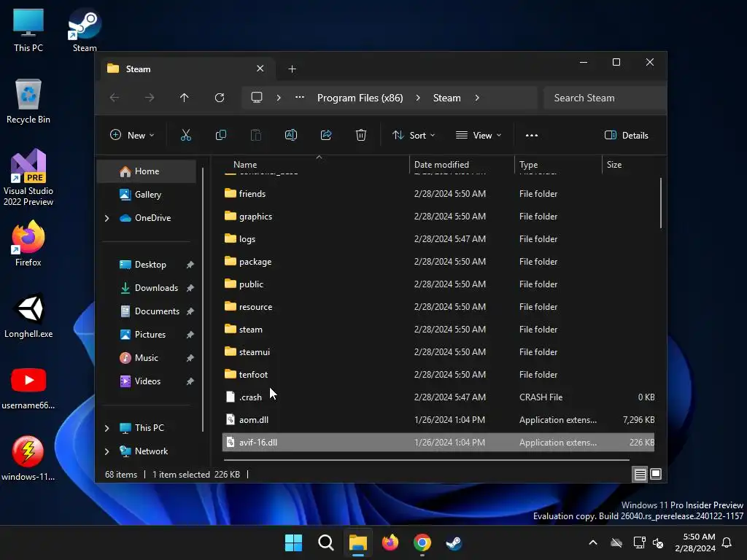
Task: Click Steam breadcrumb in address bar
Action: coord(447,98)
